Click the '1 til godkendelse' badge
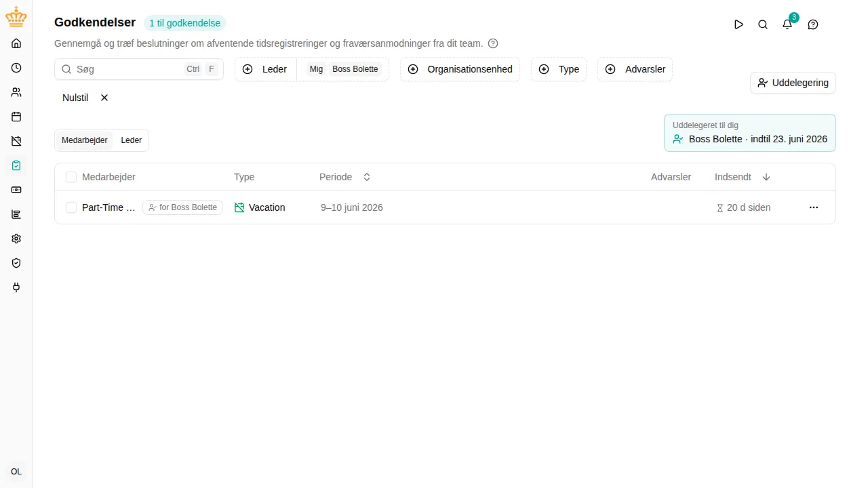This screenshot has height=488, width=868. tap(184, 23)
